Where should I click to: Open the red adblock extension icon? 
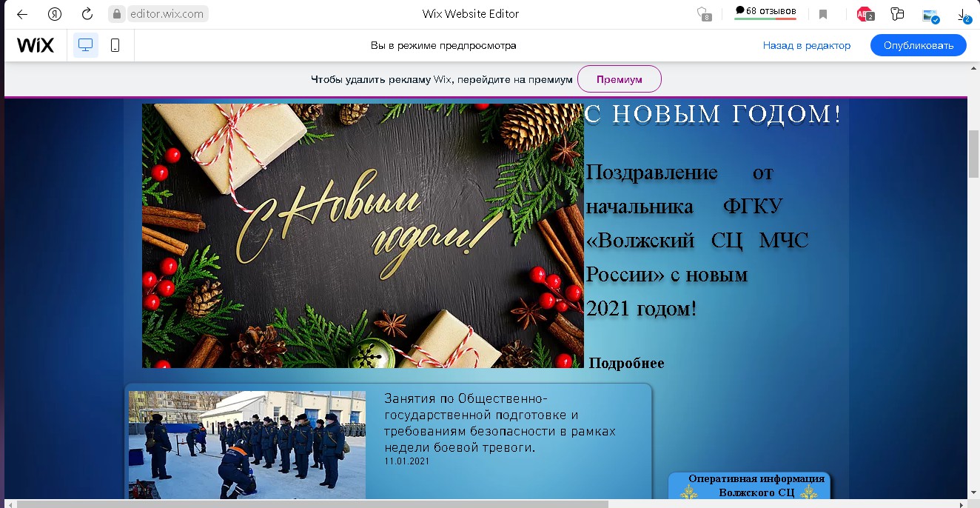point(865,14)
